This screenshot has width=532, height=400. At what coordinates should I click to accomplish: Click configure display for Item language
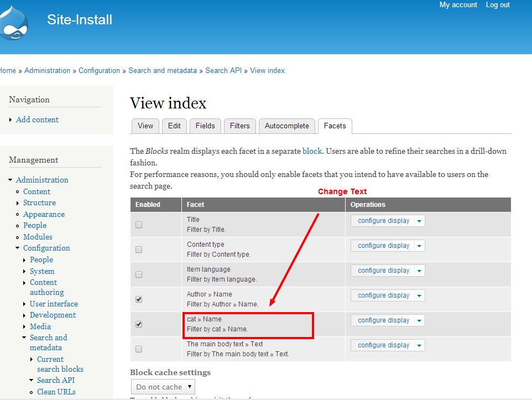(383, 271)
